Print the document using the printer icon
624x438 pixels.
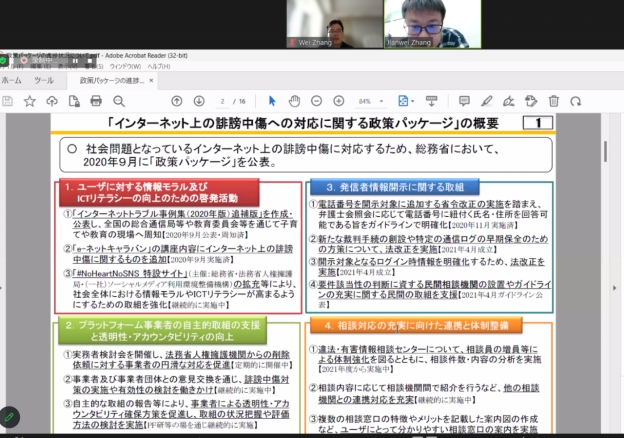click(95, 101)
